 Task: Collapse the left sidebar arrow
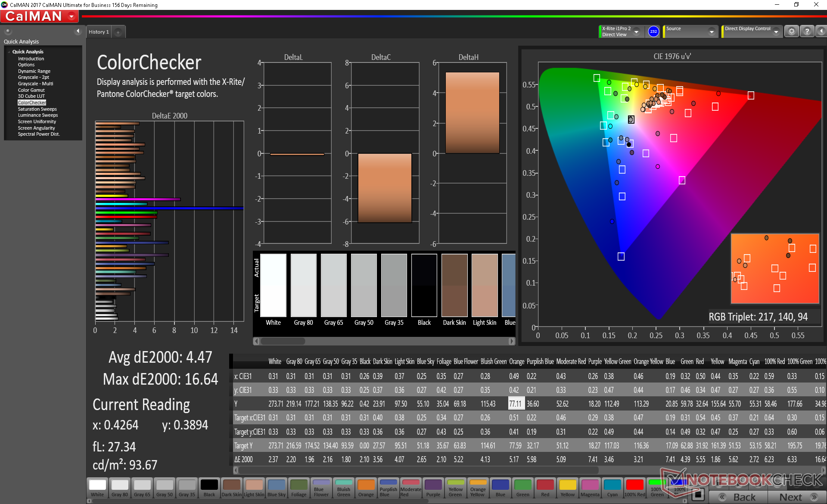point(78,31)
